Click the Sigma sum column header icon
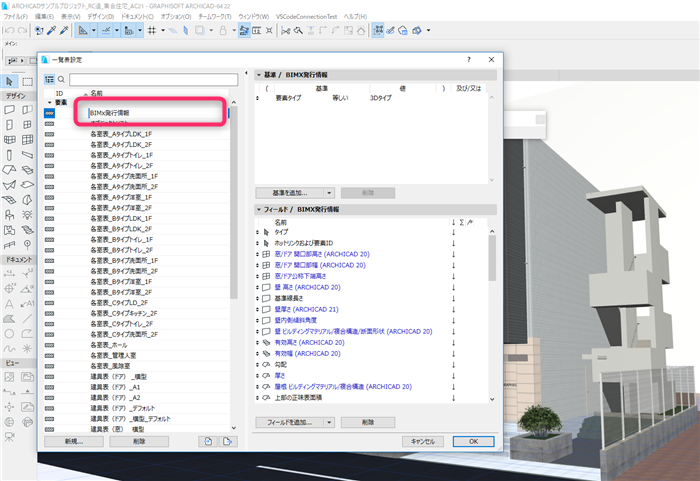The height and width of the screenshot is (481, 700). (462, 222)
